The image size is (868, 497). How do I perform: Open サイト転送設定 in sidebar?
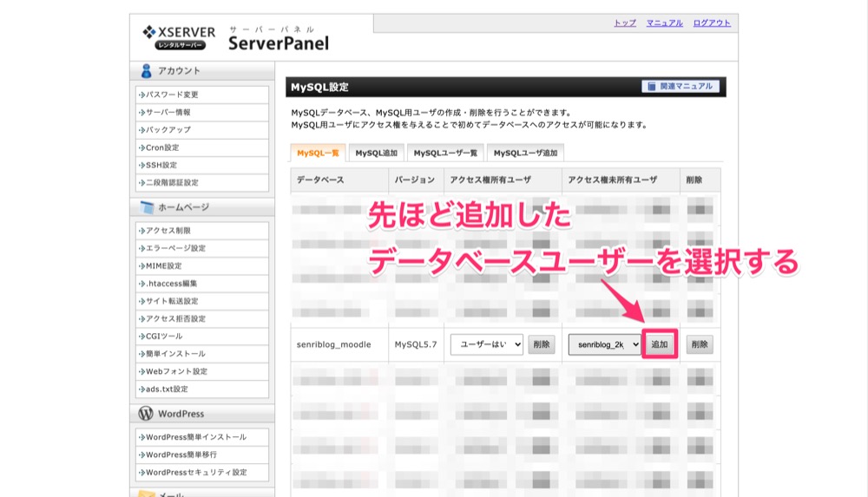(202, 301)
